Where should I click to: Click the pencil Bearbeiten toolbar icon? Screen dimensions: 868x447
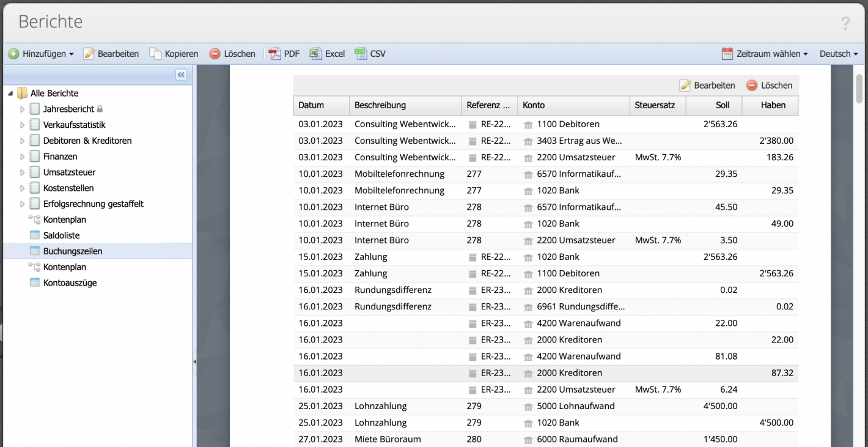click(x=88, y=54)
